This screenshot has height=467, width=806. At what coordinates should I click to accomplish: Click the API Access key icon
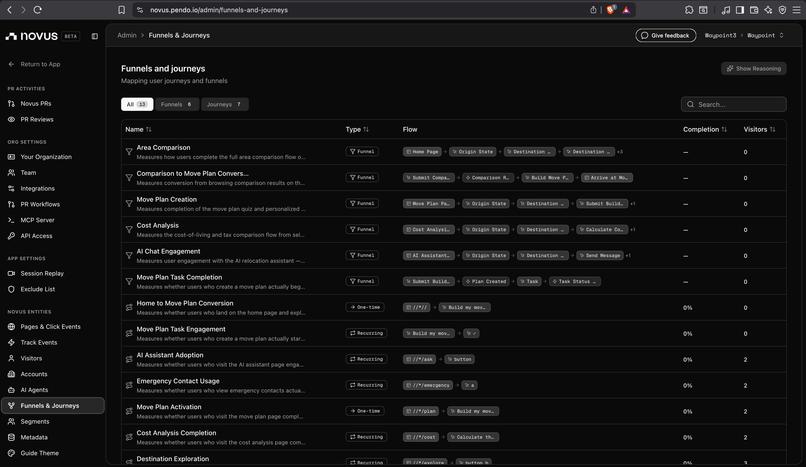click(11, 236)
